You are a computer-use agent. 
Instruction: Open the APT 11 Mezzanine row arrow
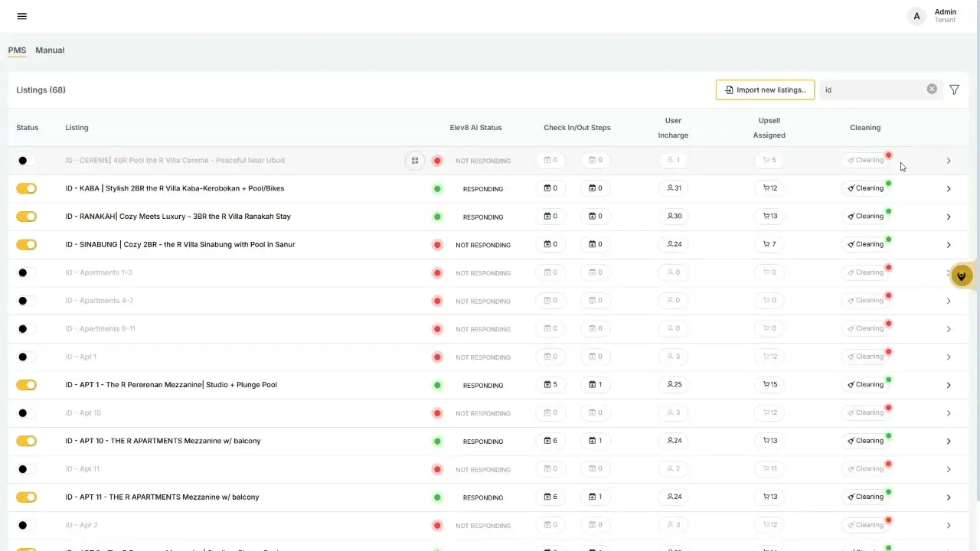point(949,497)
